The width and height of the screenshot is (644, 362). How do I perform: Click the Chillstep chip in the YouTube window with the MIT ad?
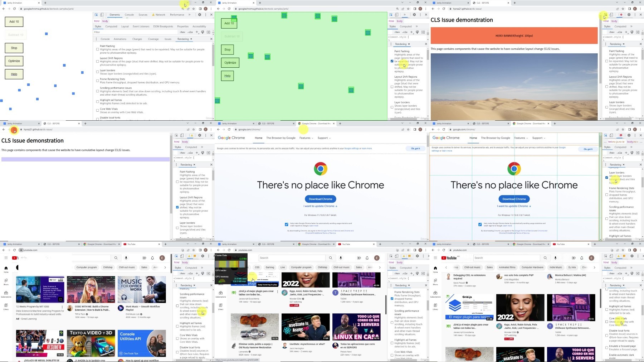point(108,267)
